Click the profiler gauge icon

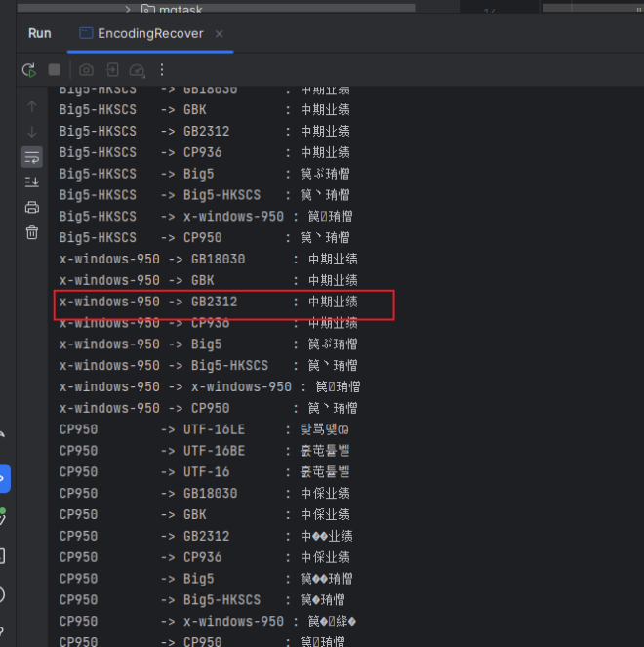click(x=138, y=70)
